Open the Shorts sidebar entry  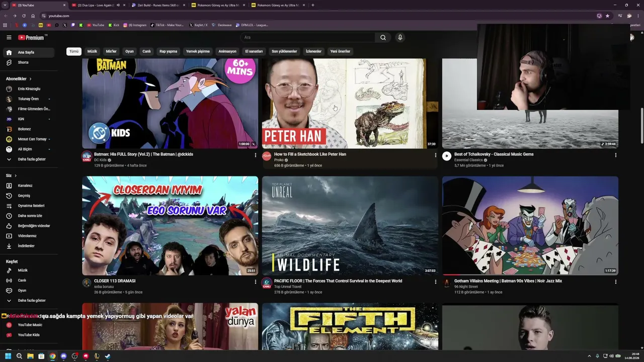point(29,62)
